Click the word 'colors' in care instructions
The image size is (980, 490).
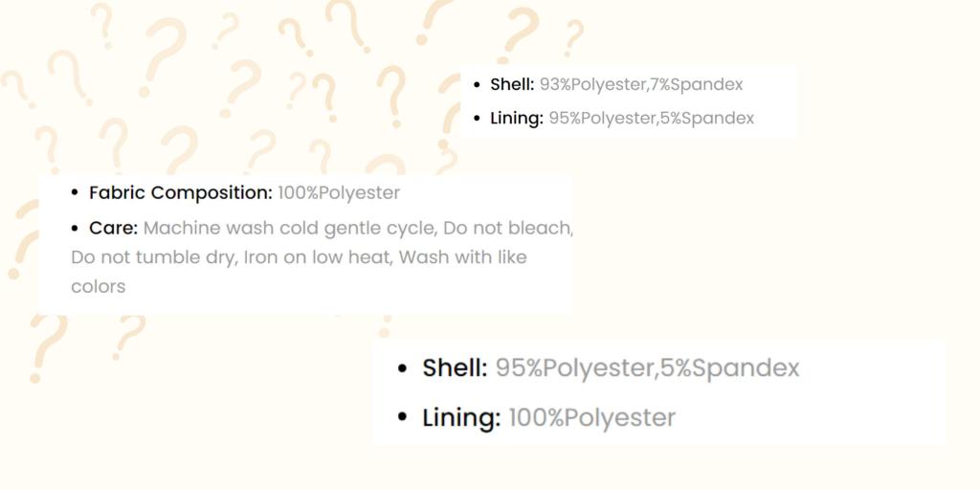point(99,287)
